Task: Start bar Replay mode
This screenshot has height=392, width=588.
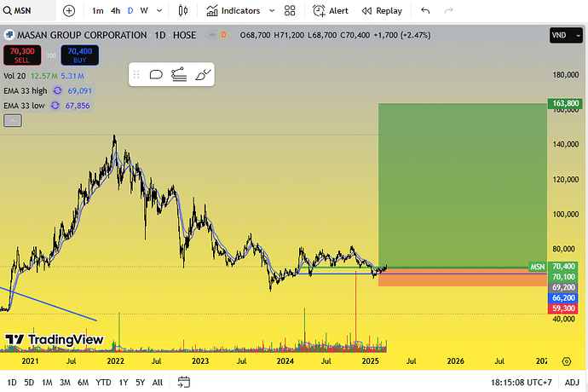Action: (x=382, y=11)
